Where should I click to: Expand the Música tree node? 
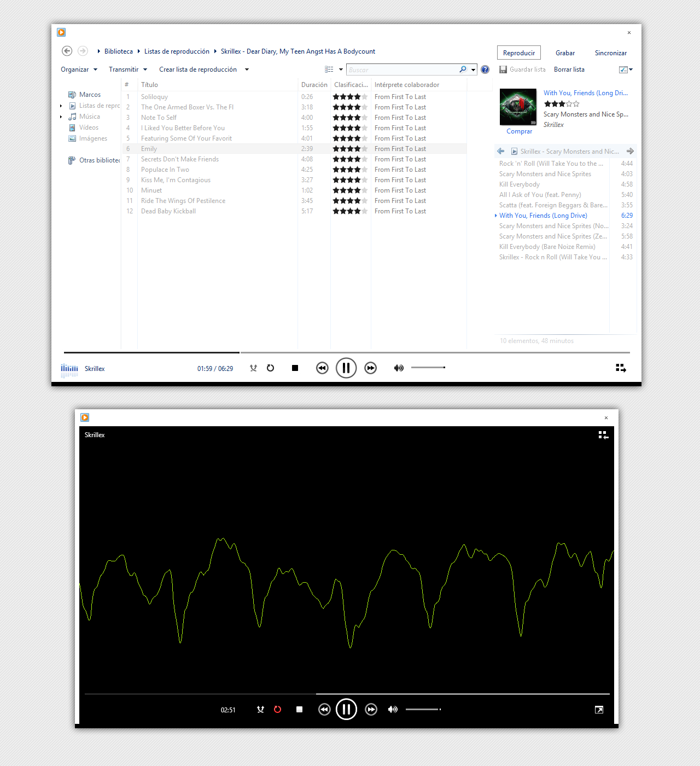click(61, 117)
